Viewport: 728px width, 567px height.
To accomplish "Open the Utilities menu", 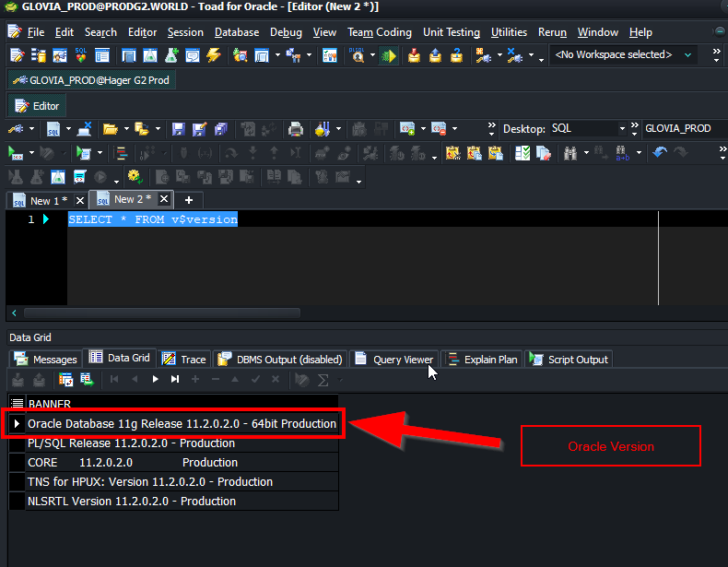I will 509,32.
